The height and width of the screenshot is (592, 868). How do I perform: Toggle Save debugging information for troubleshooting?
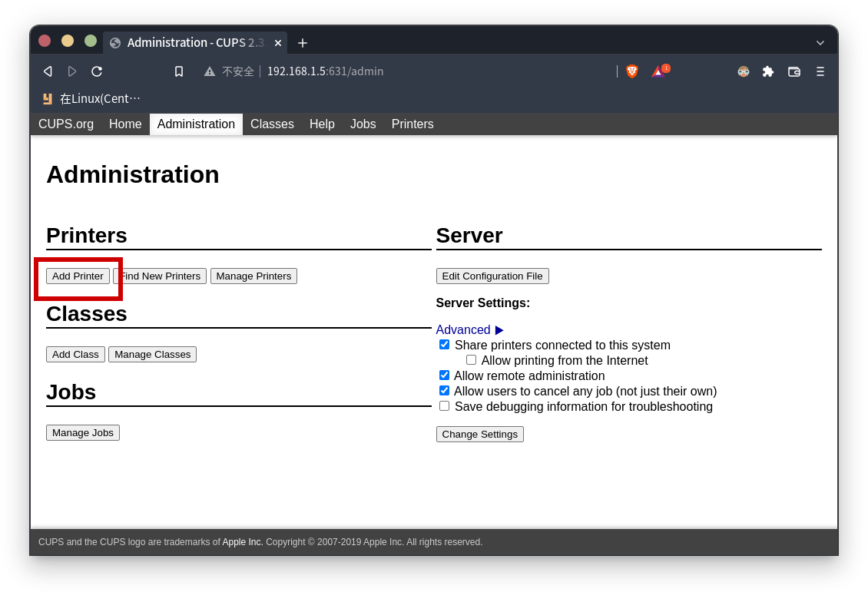pos(444,406)
